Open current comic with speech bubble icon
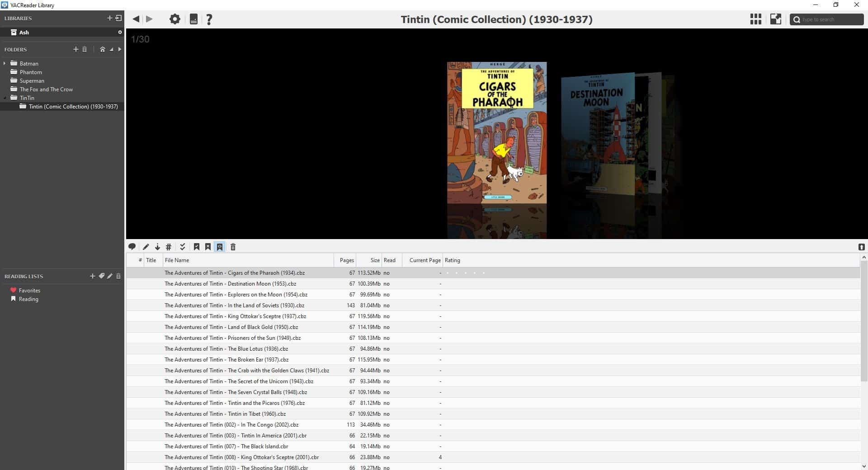 click(x=132, y=247)
